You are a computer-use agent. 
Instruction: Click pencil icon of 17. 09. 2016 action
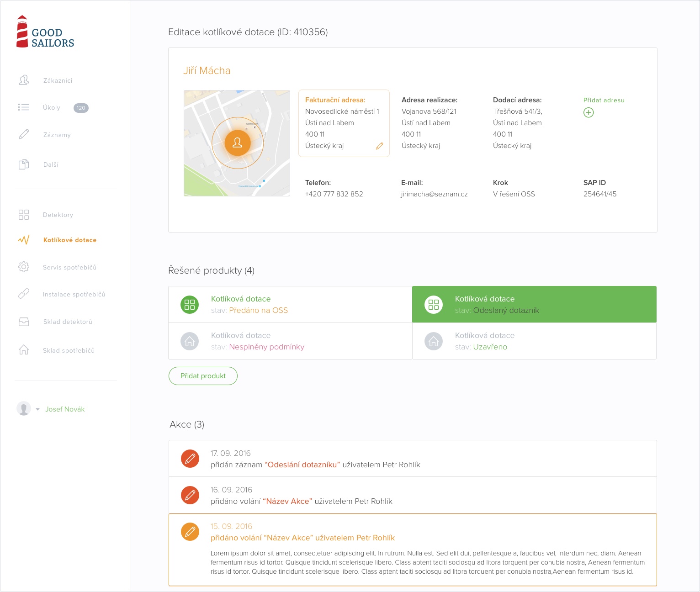tap(190, 458)
